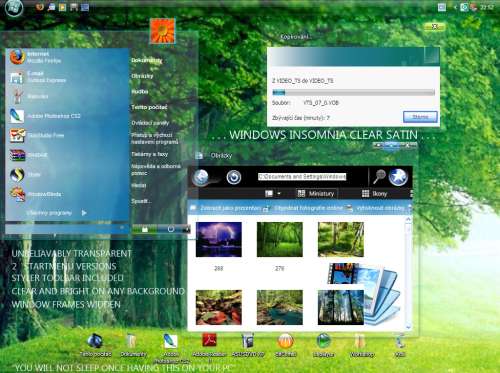Click the copy progress bar

tap(354, 92)
